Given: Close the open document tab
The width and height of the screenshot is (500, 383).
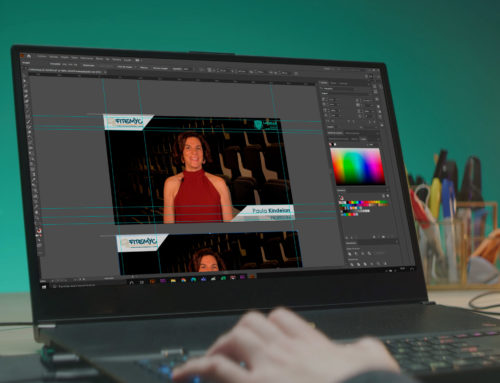Looking at the screenshot, I should click(105, 72).
